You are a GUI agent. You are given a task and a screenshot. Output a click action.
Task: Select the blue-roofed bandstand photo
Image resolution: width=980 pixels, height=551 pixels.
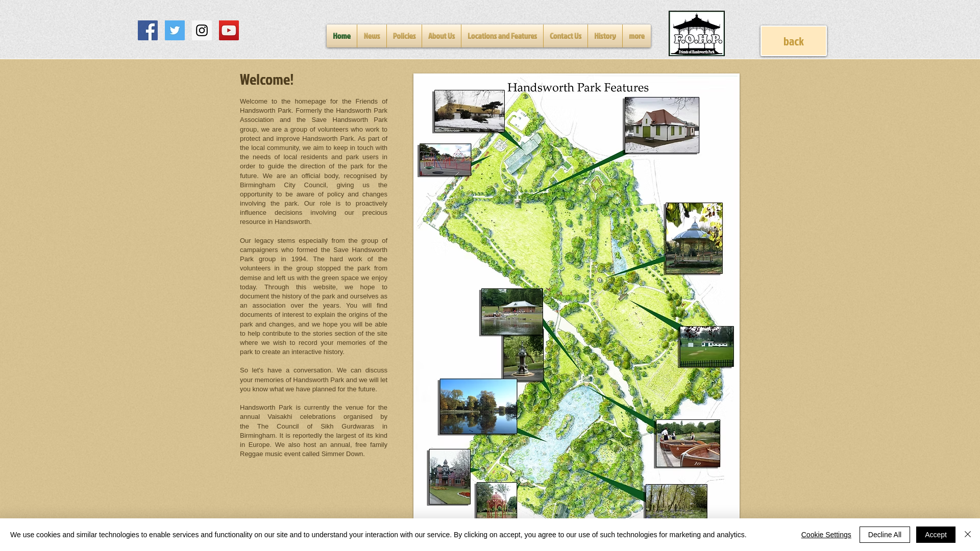694,238
